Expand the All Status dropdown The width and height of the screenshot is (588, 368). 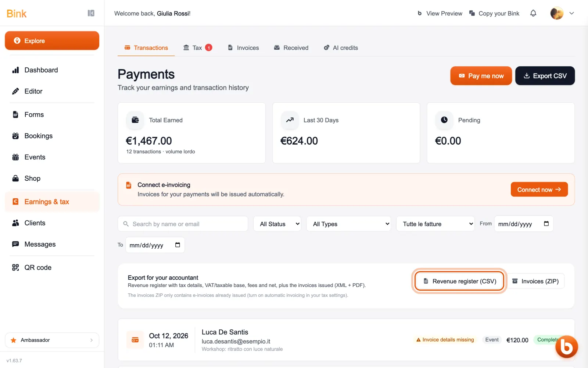pyautogui.click(x=277, y=224)
